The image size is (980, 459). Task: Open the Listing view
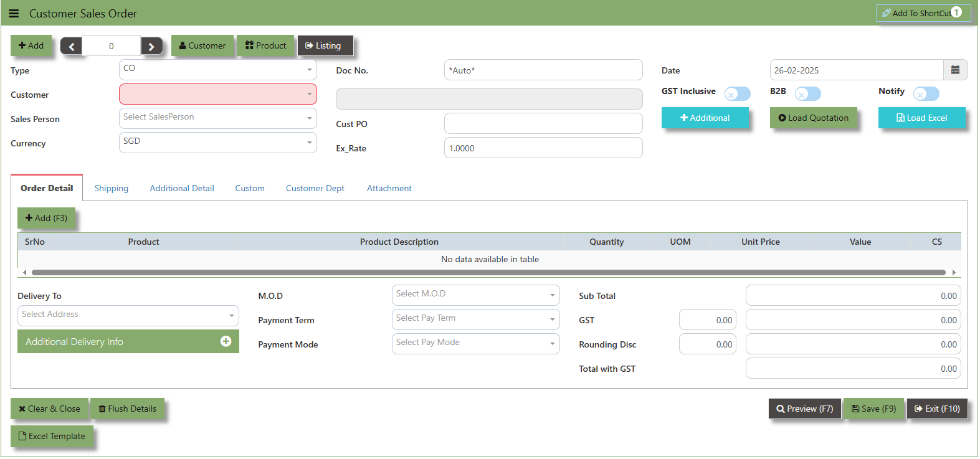pos(325,45)
